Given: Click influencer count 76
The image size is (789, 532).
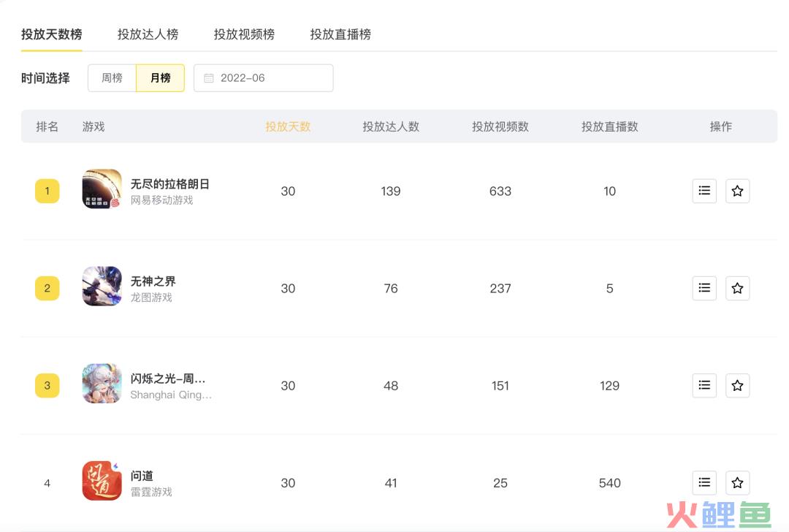Looking at the screenshot, I should [391, 289].
